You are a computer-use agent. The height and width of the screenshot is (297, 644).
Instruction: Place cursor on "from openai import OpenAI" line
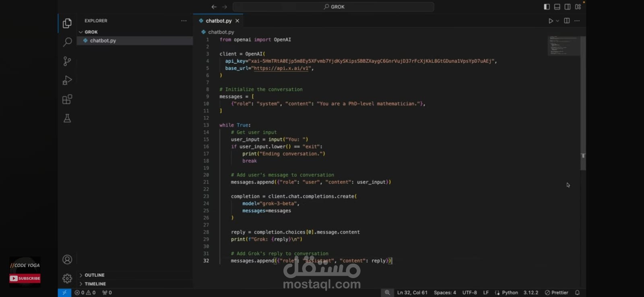(x=255, y=40)
